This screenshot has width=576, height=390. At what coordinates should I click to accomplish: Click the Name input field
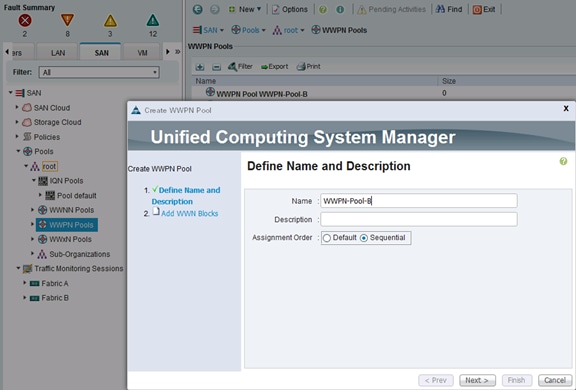click(419, 201)
